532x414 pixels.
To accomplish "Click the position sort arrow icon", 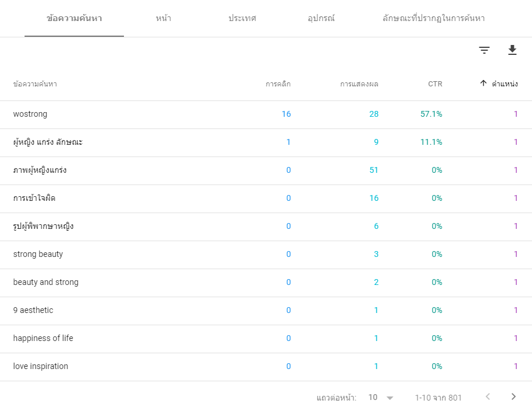I will (483, 84).
